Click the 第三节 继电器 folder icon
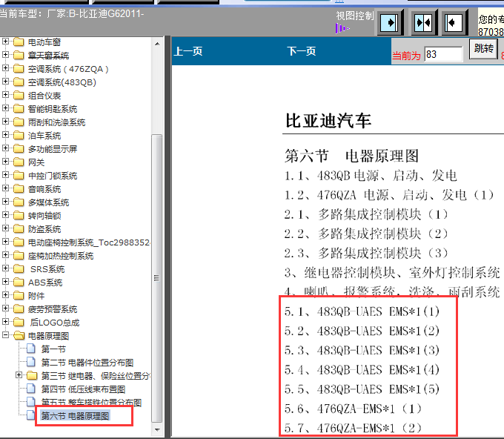Screen dimensions: 504x439 point(32,376)
